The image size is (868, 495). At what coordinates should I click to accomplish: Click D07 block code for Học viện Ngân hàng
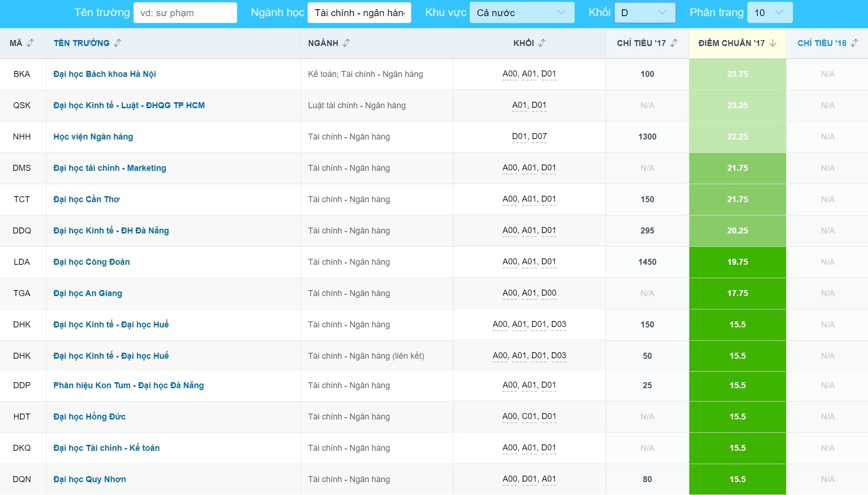[x=539, y=136]
